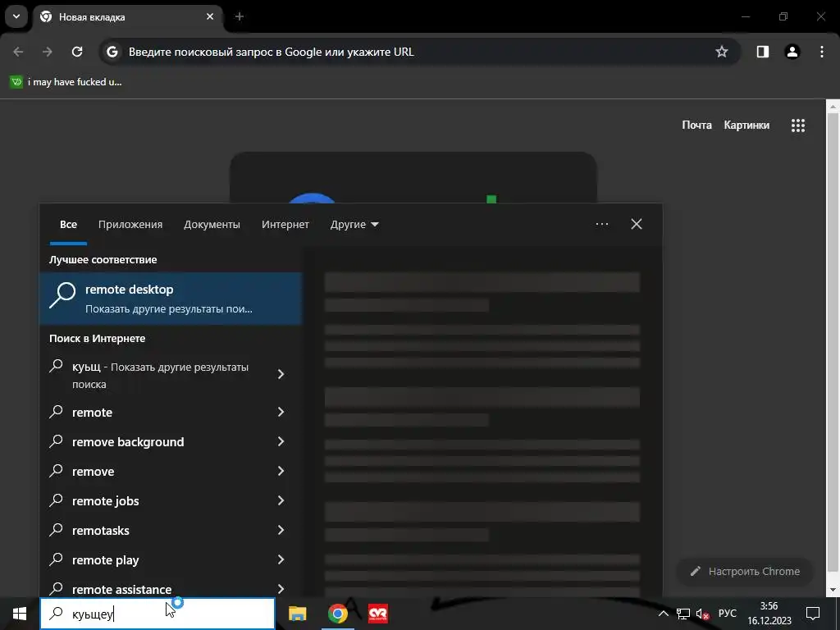Screen dimensions: 840x630
Task: Expand chevron next to 'remove background'
Action: click(x=281, y=441)
